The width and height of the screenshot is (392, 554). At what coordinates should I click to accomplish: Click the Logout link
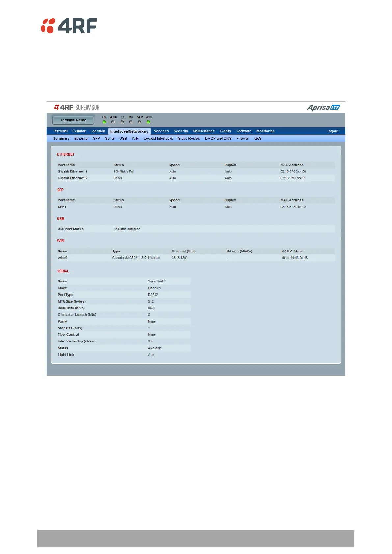(332, 131)
